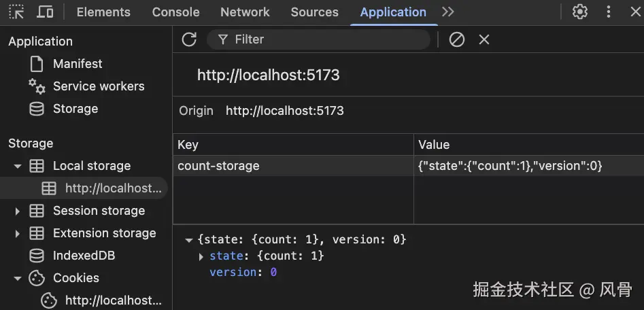
Task: Refresh the storage view with the reload icon
Action: (189, 39)
